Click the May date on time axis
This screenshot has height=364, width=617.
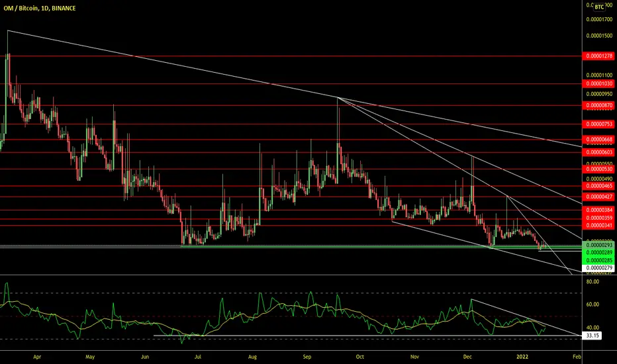(90, 357)
